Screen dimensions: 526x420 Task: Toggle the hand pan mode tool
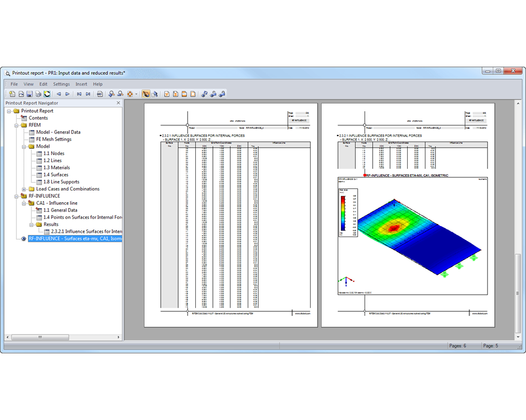pyautogui.click(x=146, y=94)
